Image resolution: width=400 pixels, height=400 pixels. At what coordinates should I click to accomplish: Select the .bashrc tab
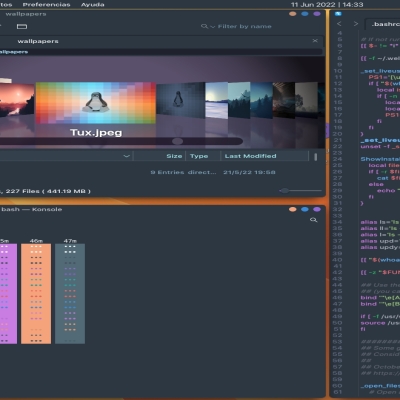(384, 24)
